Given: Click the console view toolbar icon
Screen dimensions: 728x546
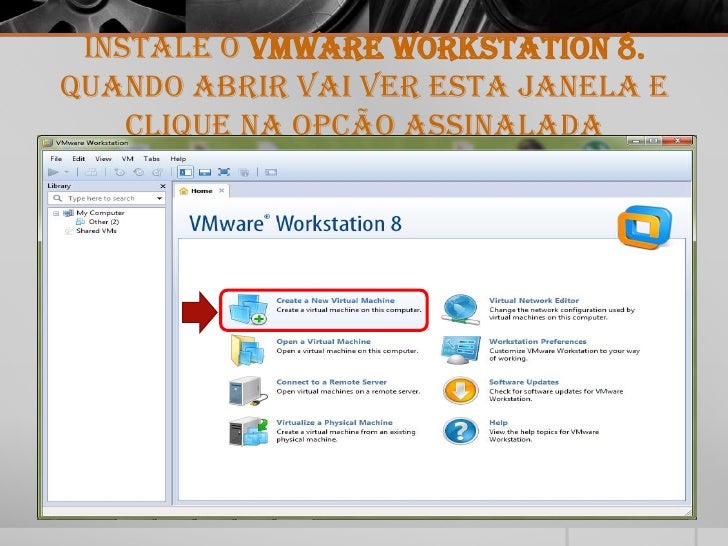Looking at the screenshot, I should coord(271,172).
